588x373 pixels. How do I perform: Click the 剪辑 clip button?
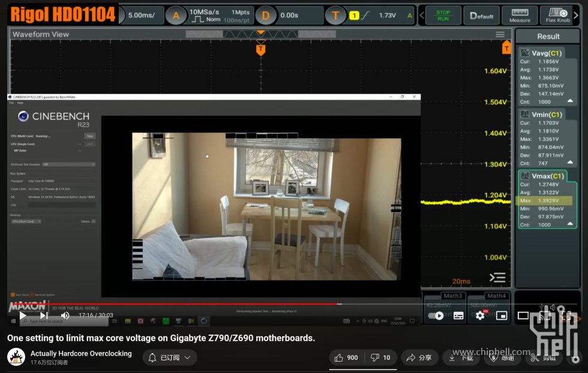pos(544,357)
